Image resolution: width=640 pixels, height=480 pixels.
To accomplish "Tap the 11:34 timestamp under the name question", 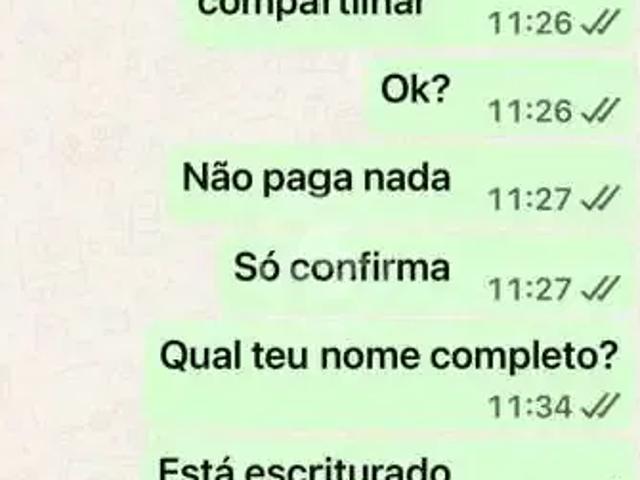I will tap(530, 407).
